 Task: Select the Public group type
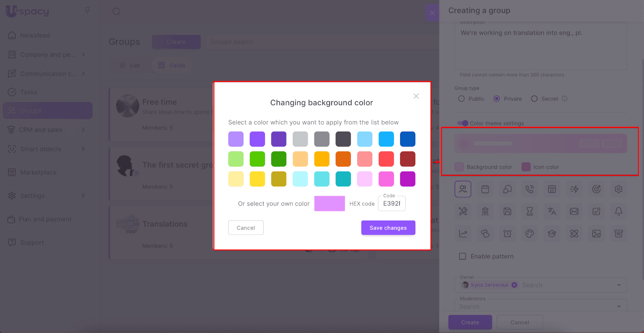(x=461, y=99)
